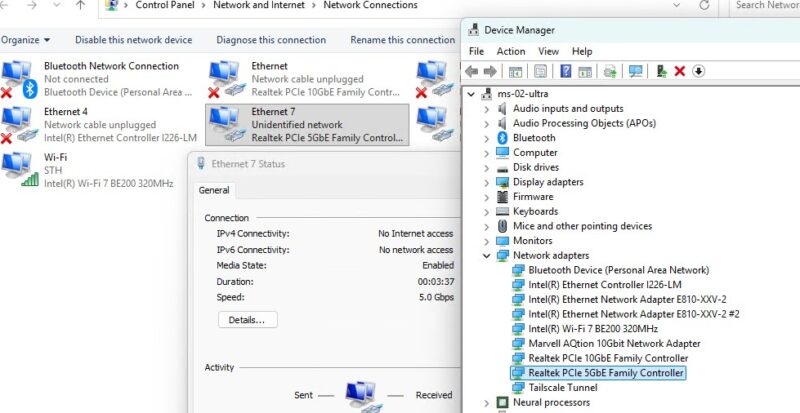Click the No Internet access IPv4 value
The width and height of the screenshot is (800, 413).
(415, 234)
